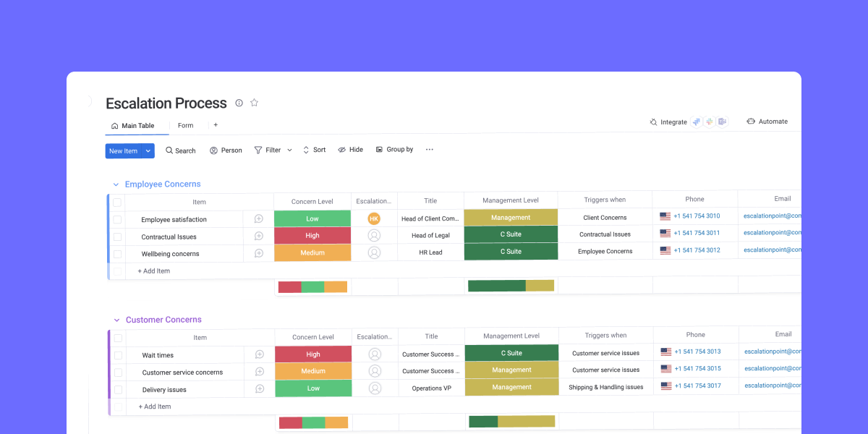Collapse the Employee Concerns group
Viewport: 868px width, 434px height.
(116, 184)
